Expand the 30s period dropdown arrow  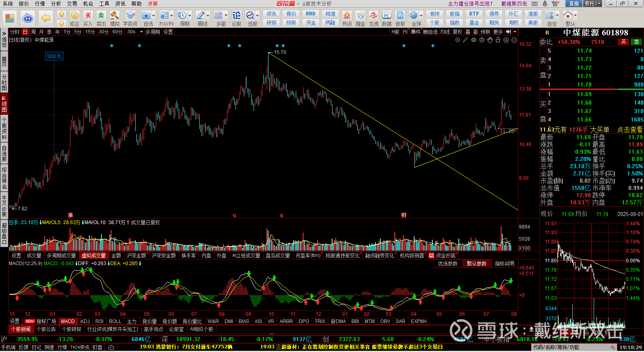coord(141,32)
